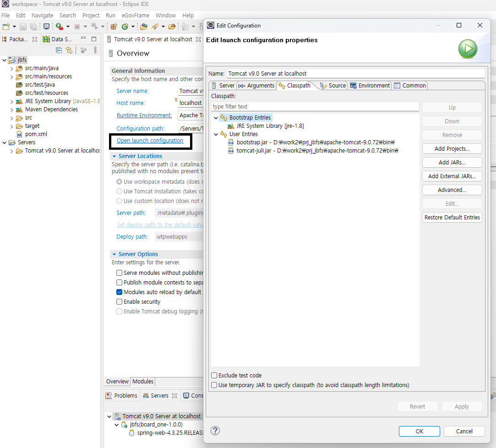
Task: Click Add External JARs... button
Action: (452, 176)
